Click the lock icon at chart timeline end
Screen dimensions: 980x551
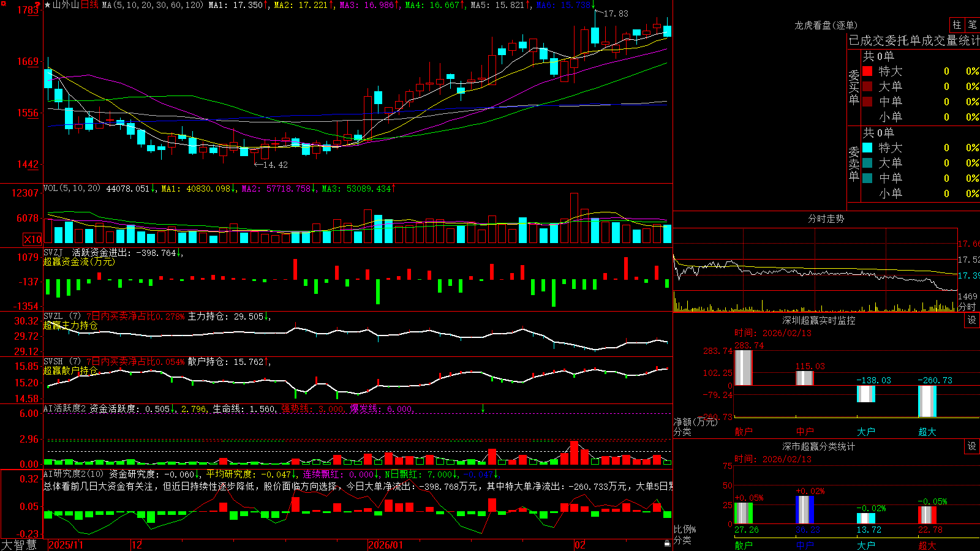point(668,544)
